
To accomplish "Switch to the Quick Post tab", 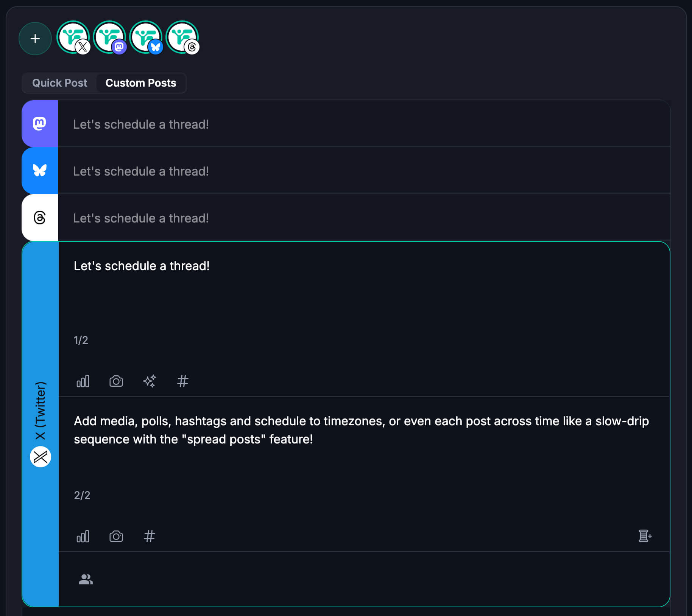I will (x=59, y=83).
